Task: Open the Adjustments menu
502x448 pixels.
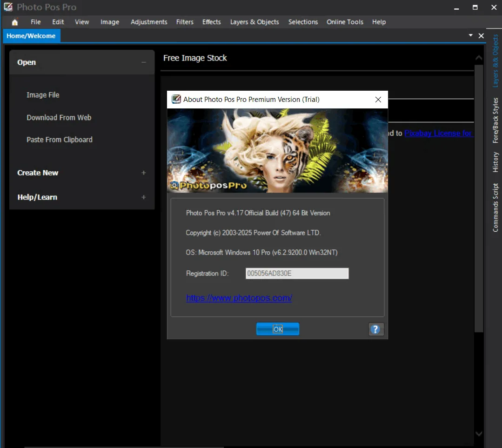Action: click(149, 22)
